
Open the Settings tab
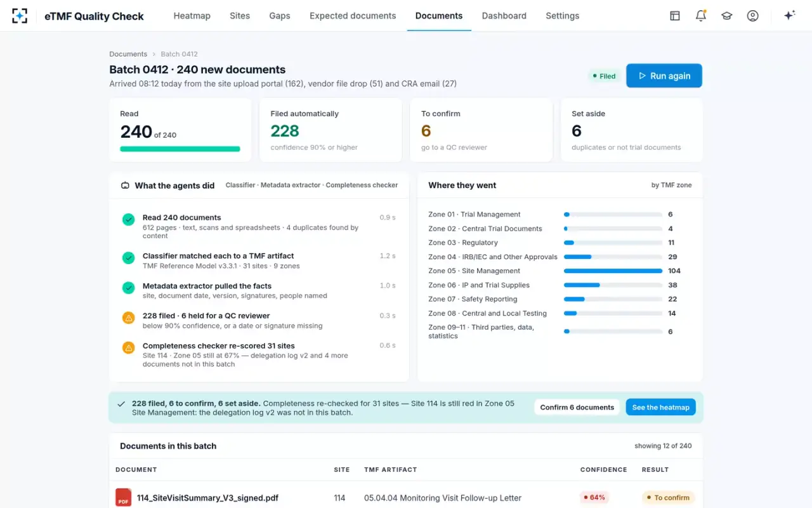563,16
